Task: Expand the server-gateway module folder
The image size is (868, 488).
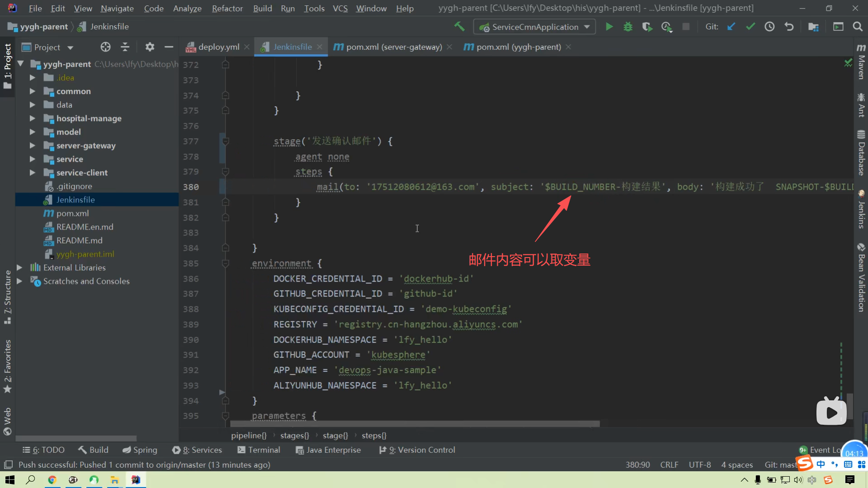Action: click(x=32, y=145)
